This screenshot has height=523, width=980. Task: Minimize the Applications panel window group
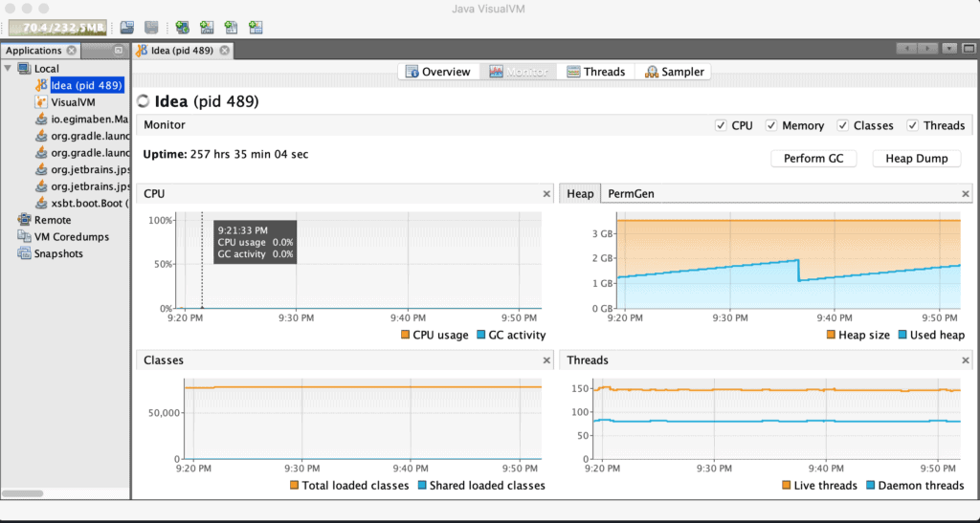click(x=119, y=51)
